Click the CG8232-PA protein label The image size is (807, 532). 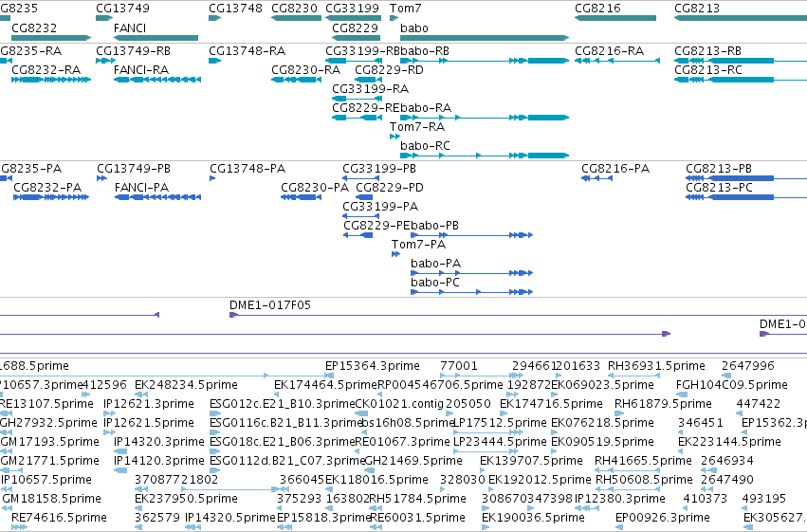[47, 188]
